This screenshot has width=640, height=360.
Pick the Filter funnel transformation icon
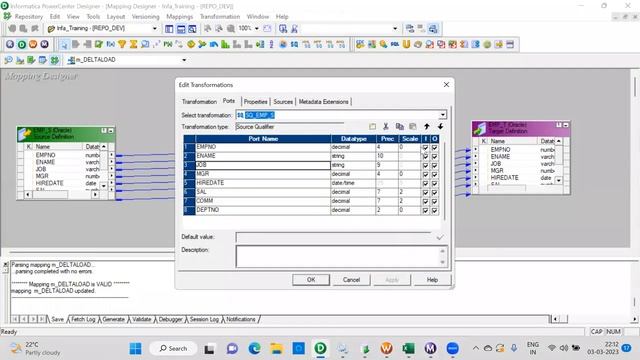pos(122,44)
